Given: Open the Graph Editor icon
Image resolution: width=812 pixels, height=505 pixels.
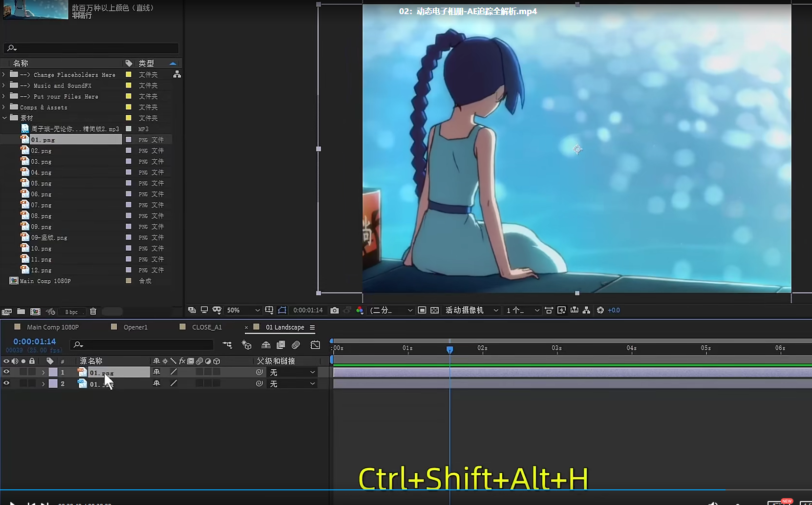Looking at the screenshot, I should pos(315,345).
